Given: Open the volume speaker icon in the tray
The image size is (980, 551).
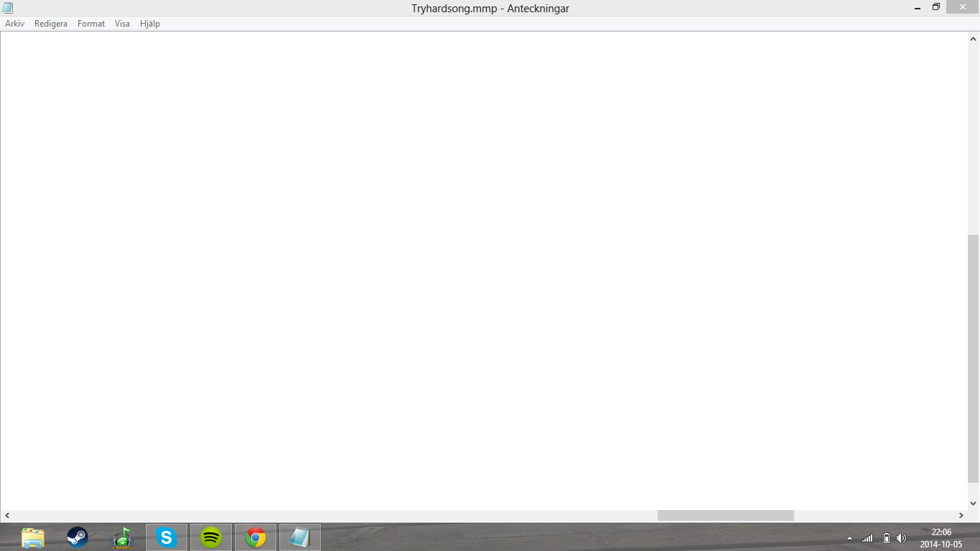Looking at the screenshot, I should (902, 538).
